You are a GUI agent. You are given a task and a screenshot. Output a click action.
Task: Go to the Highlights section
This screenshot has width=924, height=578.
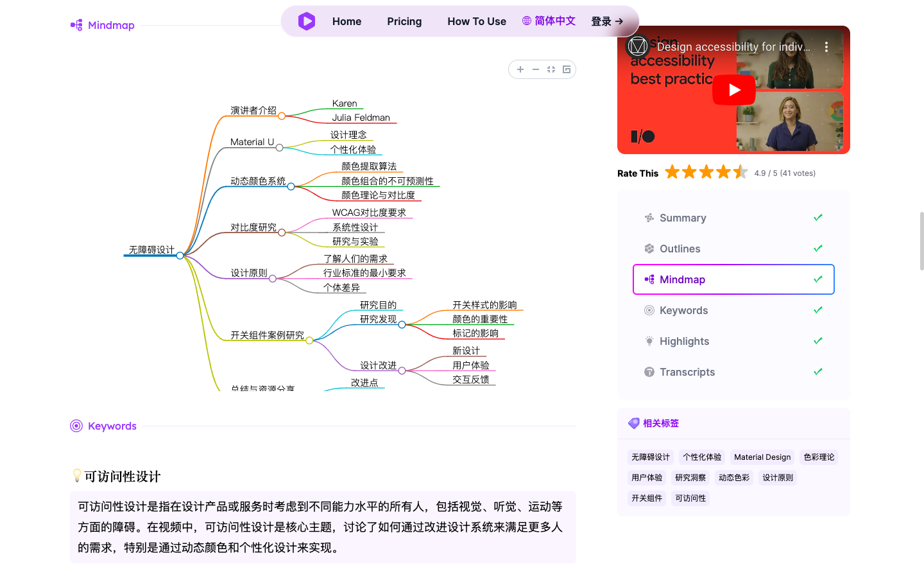(x=684, y=341)
